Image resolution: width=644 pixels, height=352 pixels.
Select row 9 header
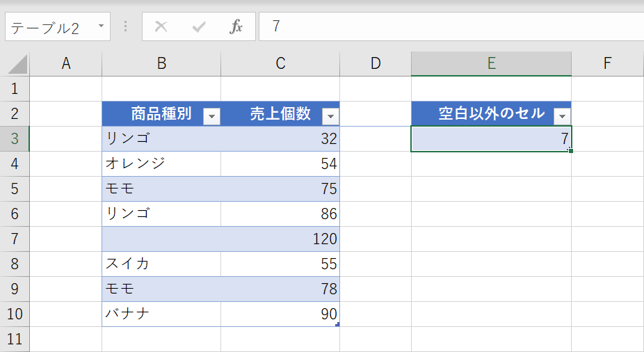15,289
